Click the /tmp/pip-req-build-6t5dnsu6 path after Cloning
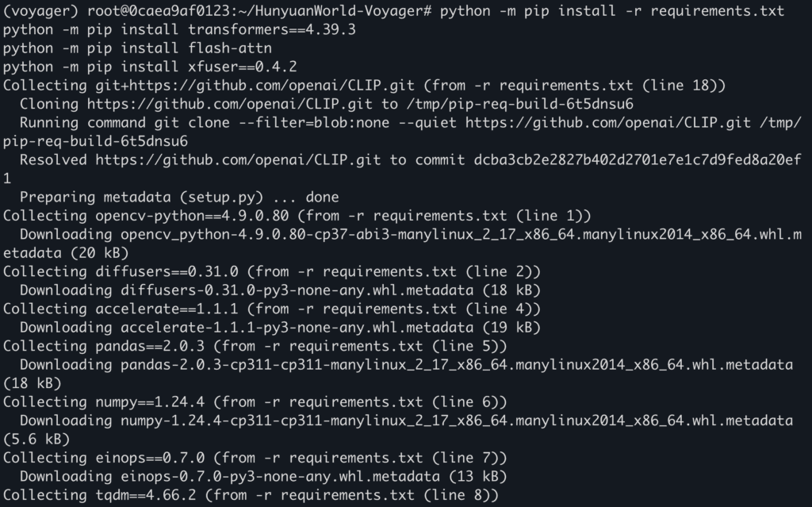 pyautogui.click(x=520, y=104)
